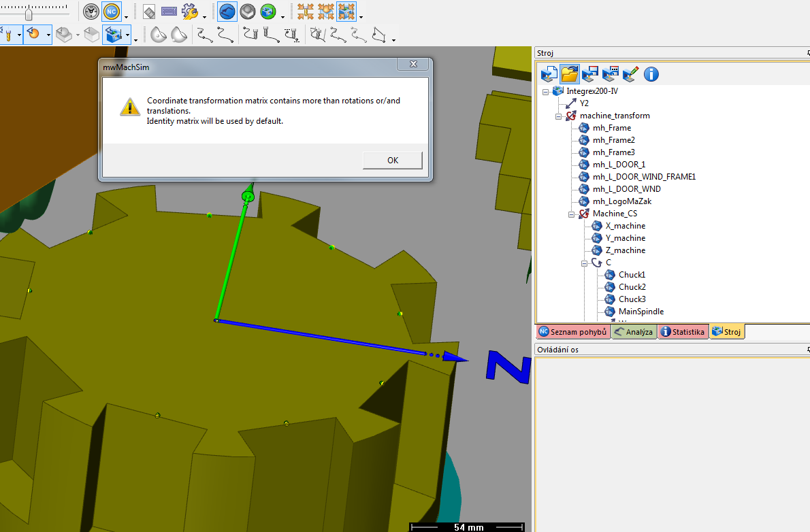This screenshot has height=532, width=810.
Task: Collapse the machine_transform tree node
Action: coord(559,116)
